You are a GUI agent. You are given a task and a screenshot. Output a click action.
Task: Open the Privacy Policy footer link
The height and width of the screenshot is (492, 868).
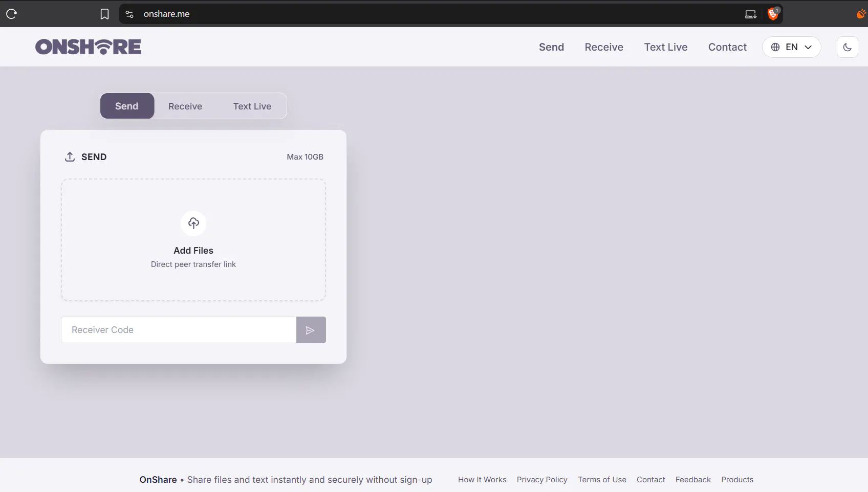point(542,480)
